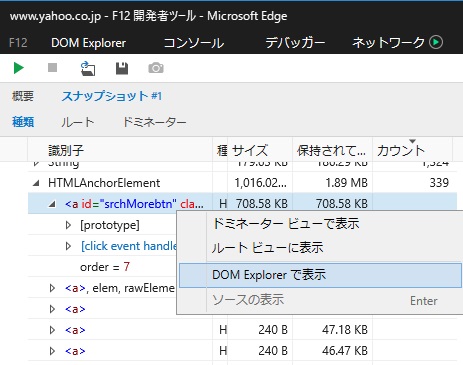Image resolution: width=463 pixels, height=365 pixels.
Task: Click the disabled ソースの表示 menu item
Action: 320,300
